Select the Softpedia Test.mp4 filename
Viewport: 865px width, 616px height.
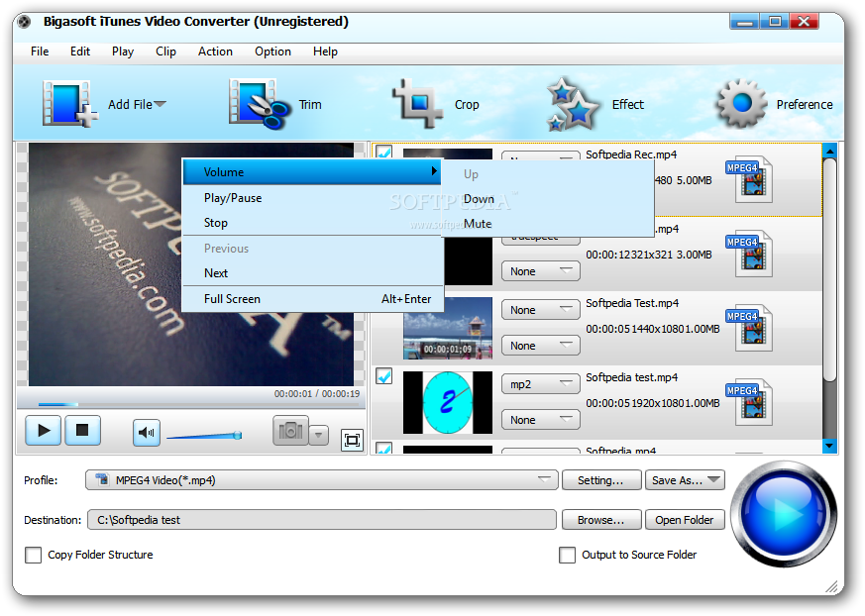pyautogui.click(x=632, y=303)
